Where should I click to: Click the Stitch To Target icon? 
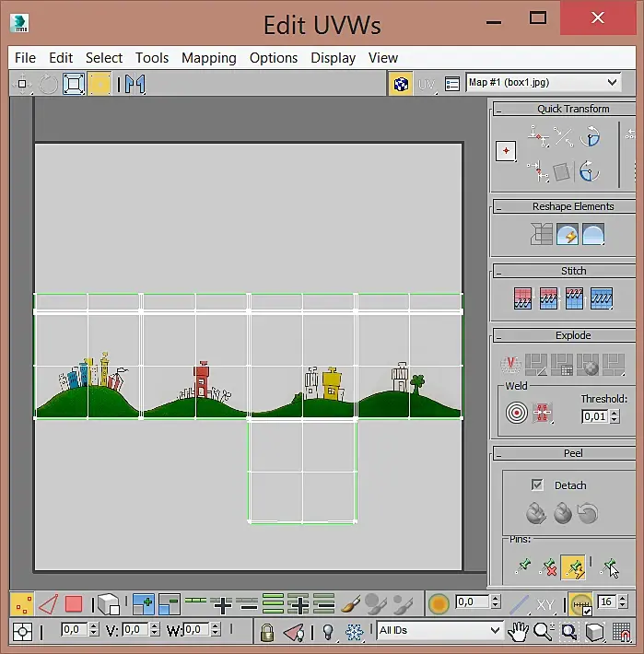522,298
